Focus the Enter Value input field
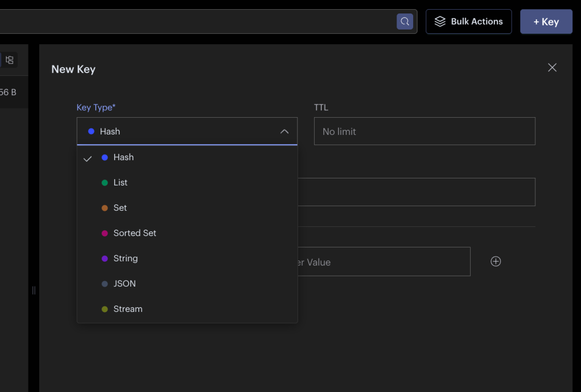This screenshot has width=581, height=392. 384,261
